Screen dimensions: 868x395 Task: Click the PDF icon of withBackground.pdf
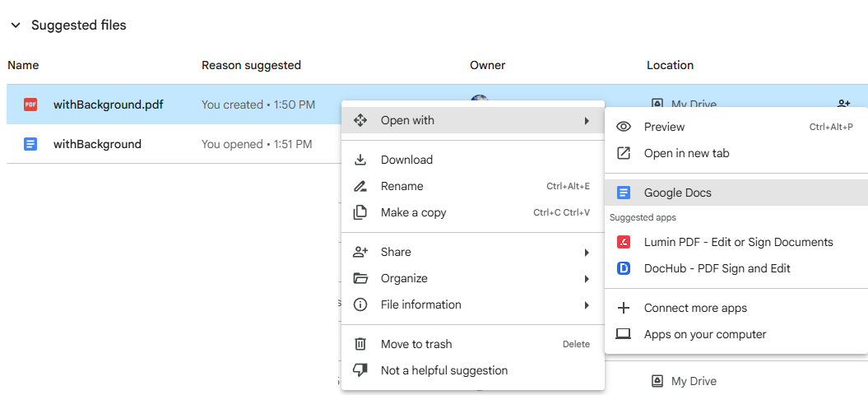[30, 105]
